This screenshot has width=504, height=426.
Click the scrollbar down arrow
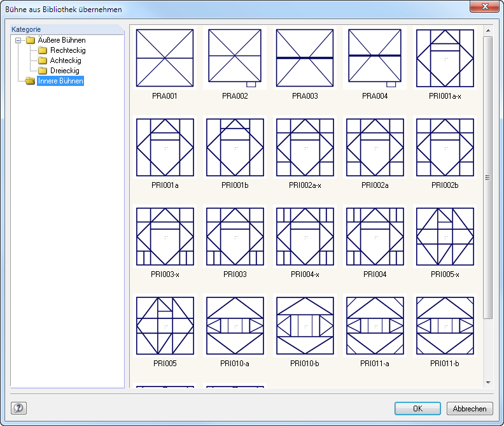point(488,383)
